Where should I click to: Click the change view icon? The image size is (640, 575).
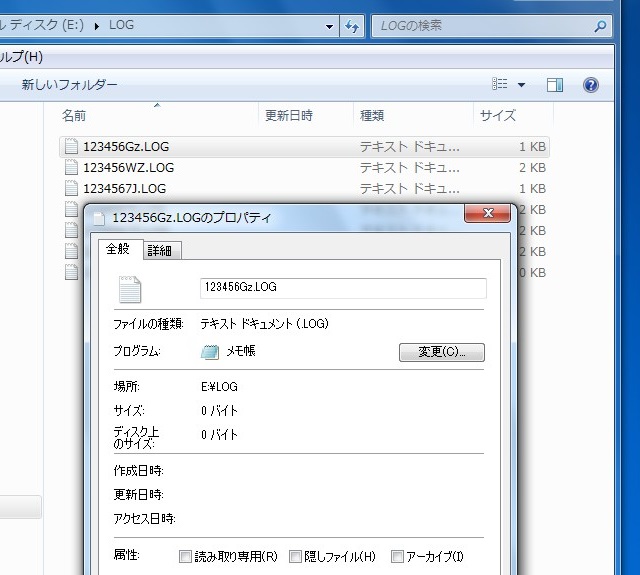501,85
